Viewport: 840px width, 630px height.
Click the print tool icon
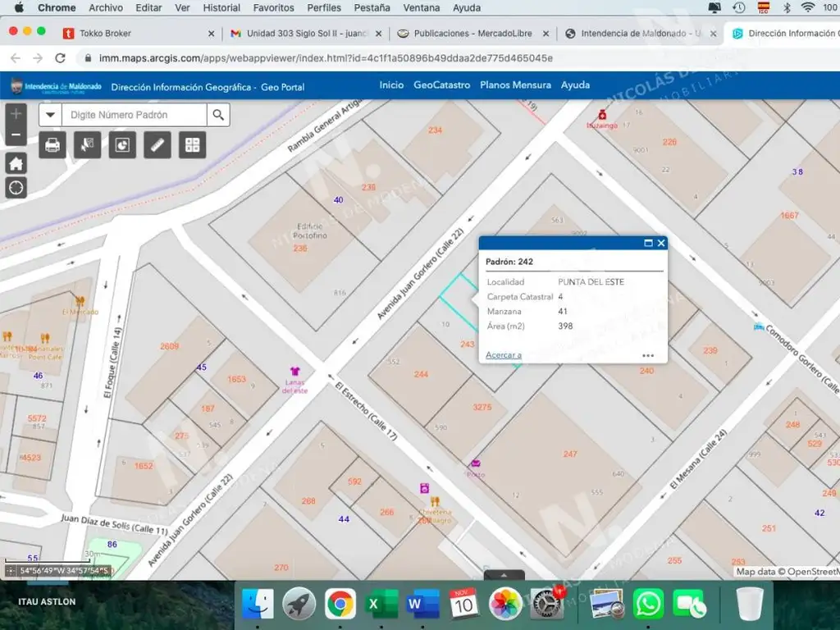click(52, 145)
